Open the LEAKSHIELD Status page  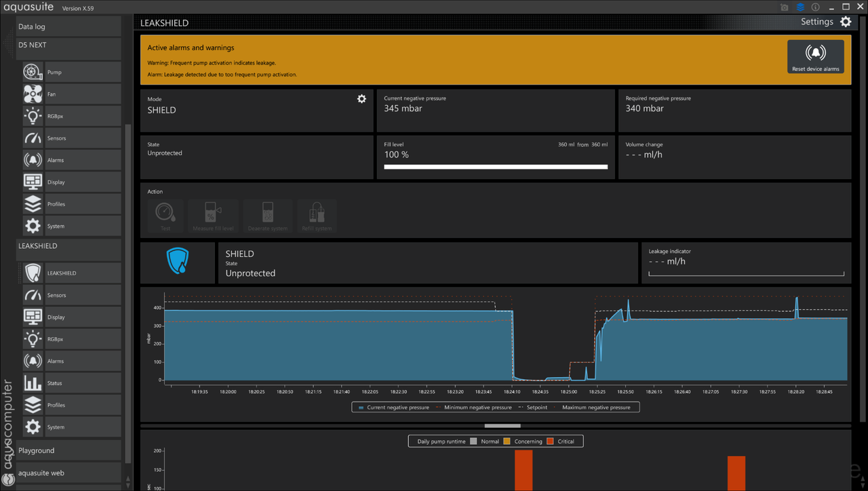tap(71, 383)
